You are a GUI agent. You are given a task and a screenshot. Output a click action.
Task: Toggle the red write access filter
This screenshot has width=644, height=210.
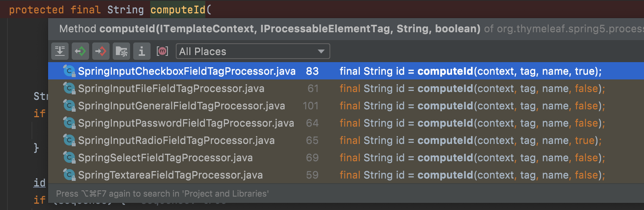click(101, 51)
